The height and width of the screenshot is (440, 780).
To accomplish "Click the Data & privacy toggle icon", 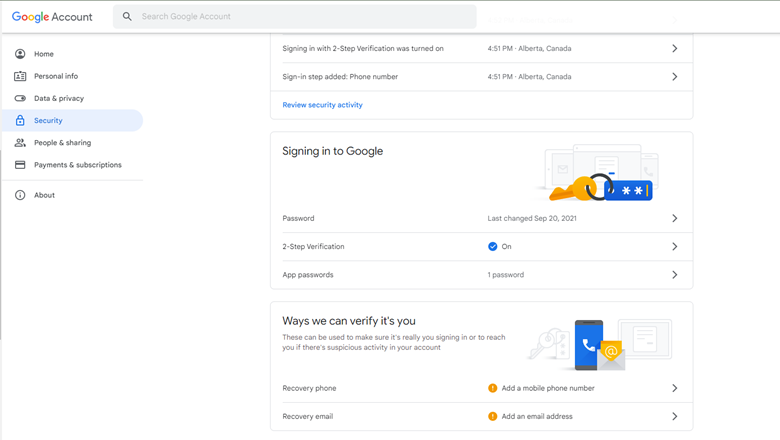I will click(x=20, y=98).
